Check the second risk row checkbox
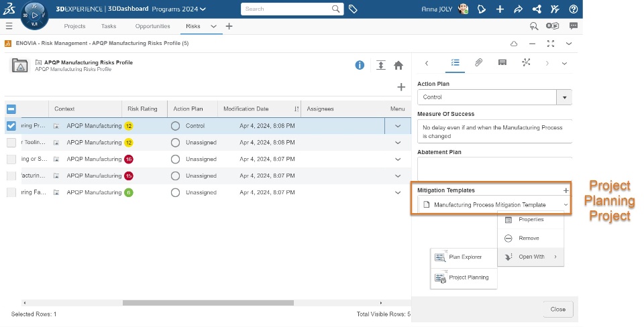Image resolution: width=644 pixels, height=327 pixels. (x=11, y=142)
